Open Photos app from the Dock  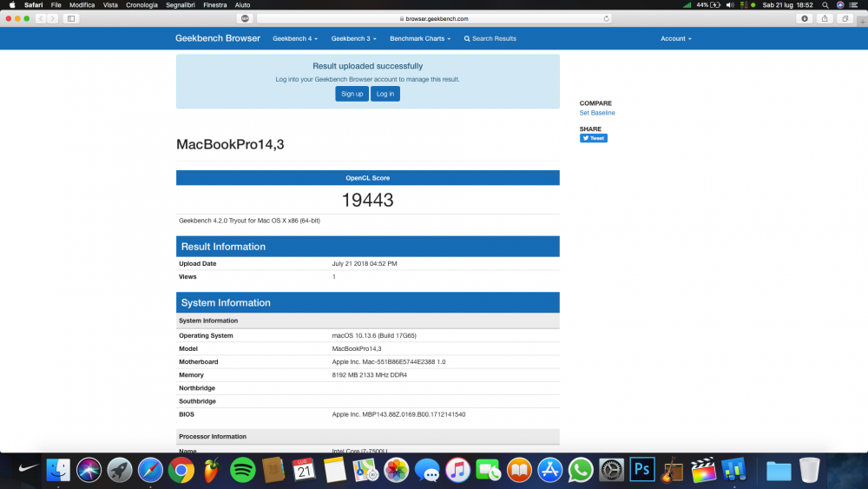[x=397, y=470]
